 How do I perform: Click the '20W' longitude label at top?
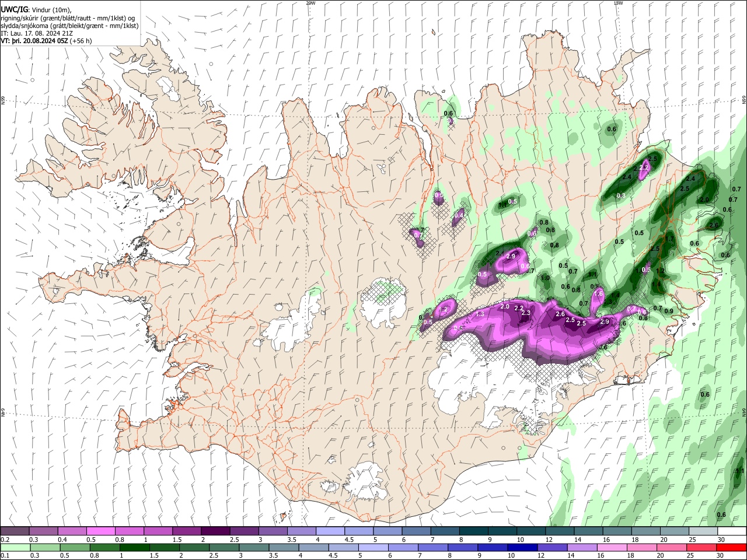click(x=311, y=3)
